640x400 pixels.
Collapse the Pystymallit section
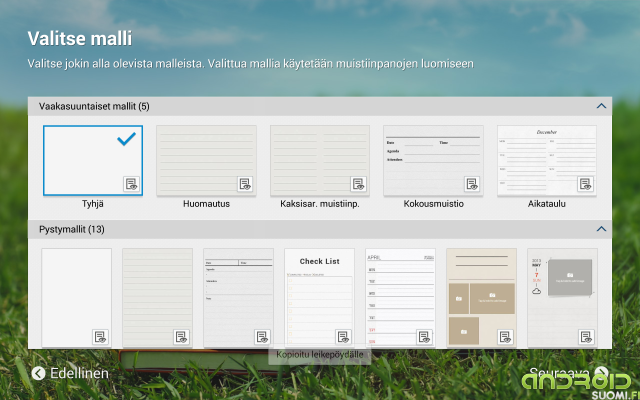(601, 229)
